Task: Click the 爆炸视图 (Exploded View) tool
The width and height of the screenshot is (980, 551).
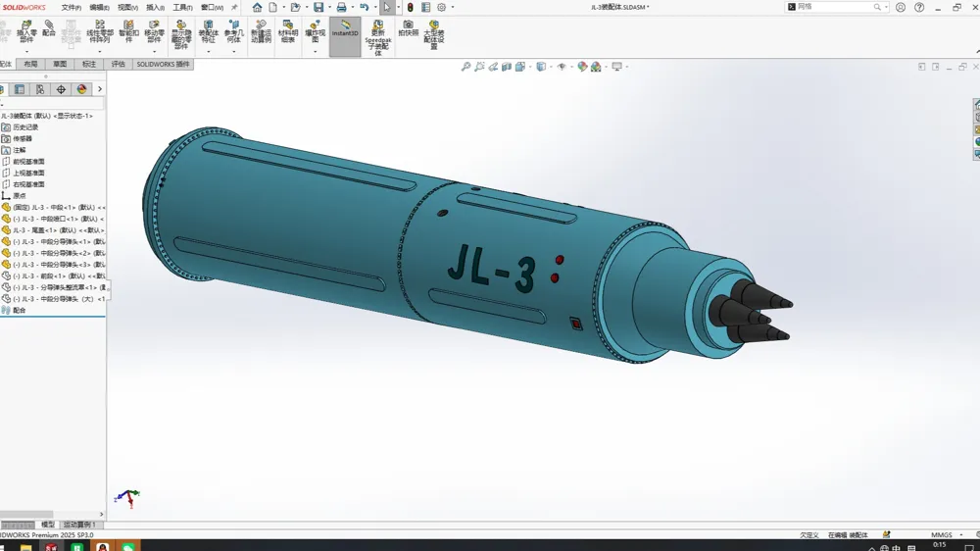Action: [x=315, y=32]
